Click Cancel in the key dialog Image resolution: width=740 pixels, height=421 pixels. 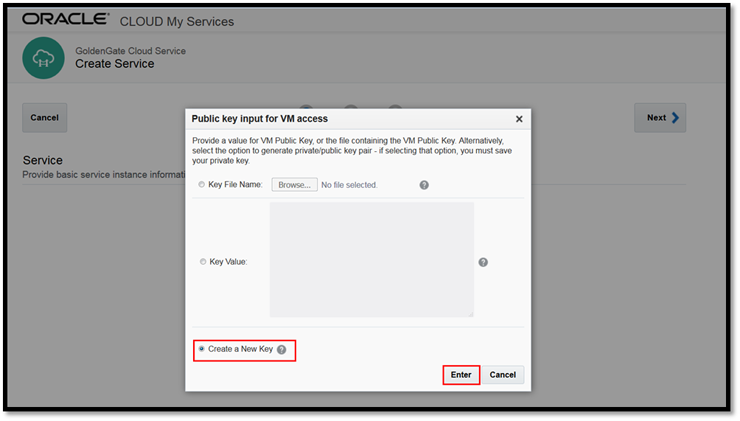pyautogui.click(x=503, y=375)
